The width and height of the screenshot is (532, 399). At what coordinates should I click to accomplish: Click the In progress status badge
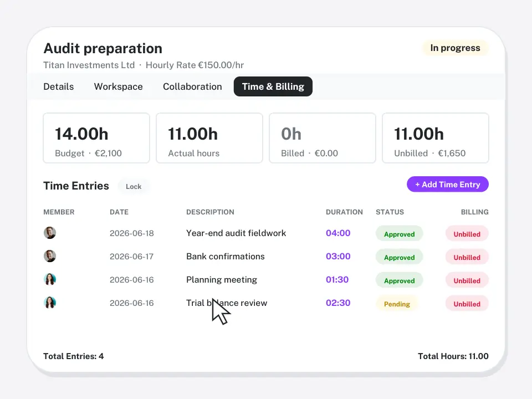click(x=455, y=48)
